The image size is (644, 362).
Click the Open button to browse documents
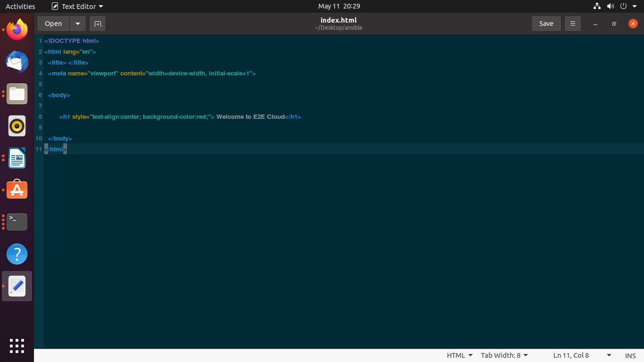[x=53, y=24]
